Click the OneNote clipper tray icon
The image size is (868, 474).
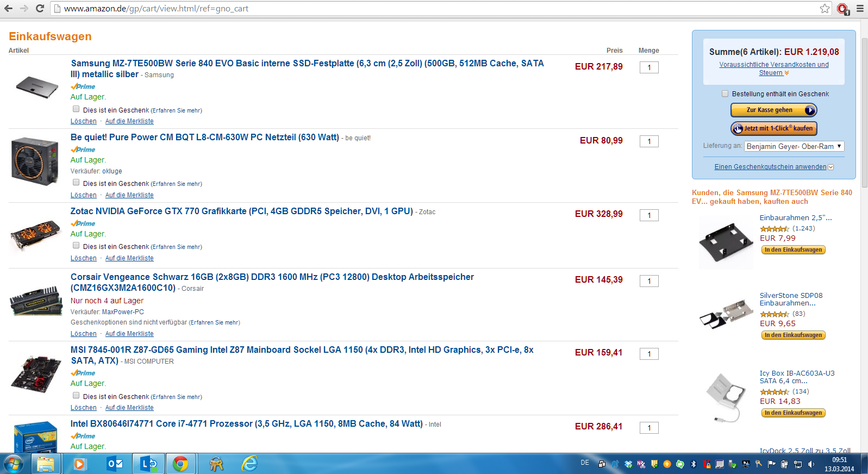pyautogui.click(x=641, y=464)
